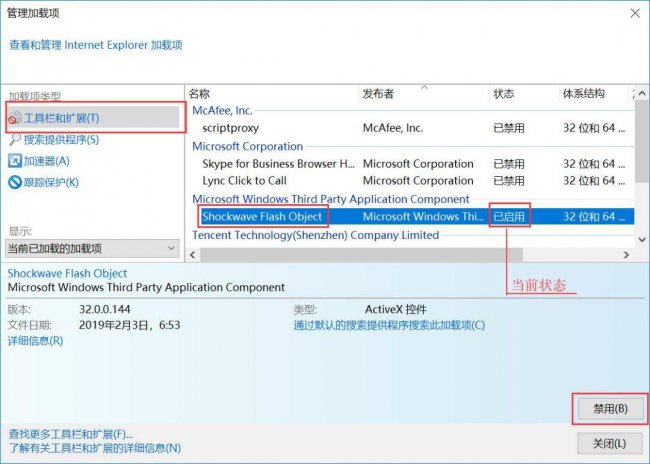This screenshot has height=464, width=650.
Task: Collapse the McAfee, Inc. group header
Action: [x=222, y=111]
